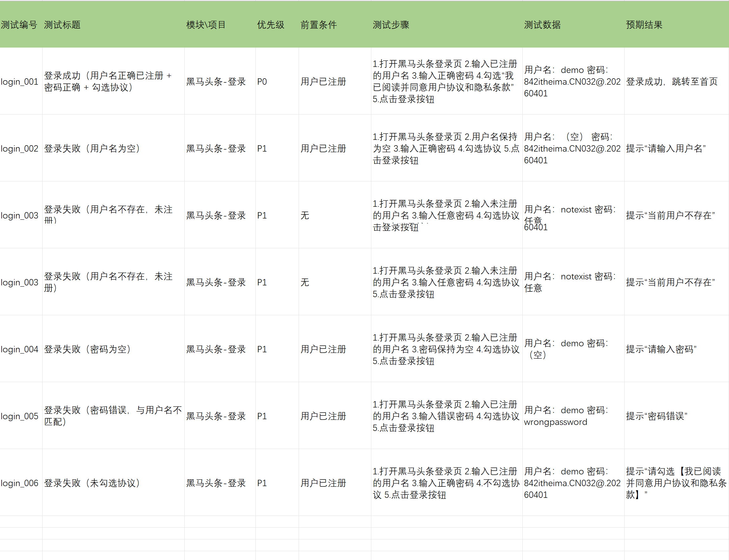This screenshot has width=729, height=560.
Task: Select the result 登录成功，跳转至首页
Action: (677, 81)
